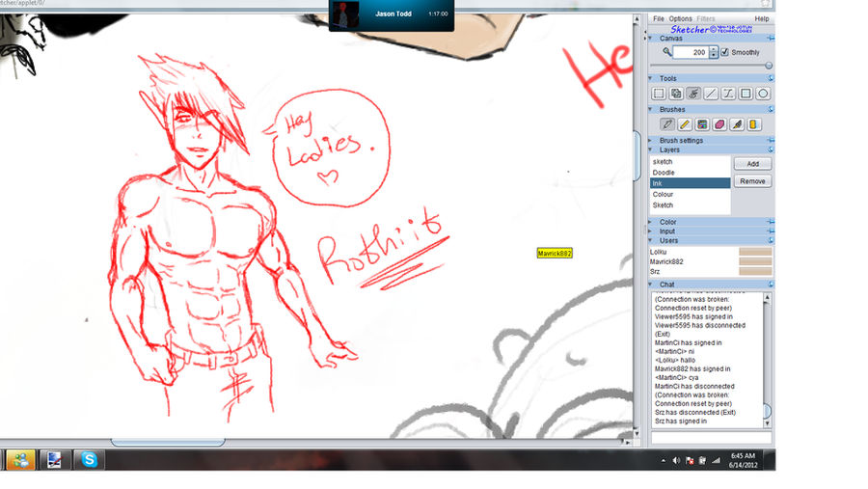Toggle the Brushes panel pin
This screenshot has height=489, width=868.
pos(770,109)
